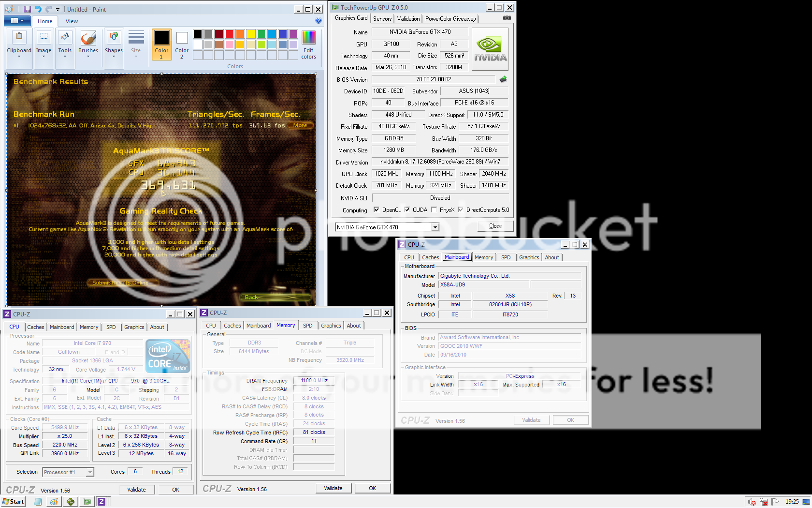Click Validate in CPU-Z Mainboard window

click(x=531, y=420)
